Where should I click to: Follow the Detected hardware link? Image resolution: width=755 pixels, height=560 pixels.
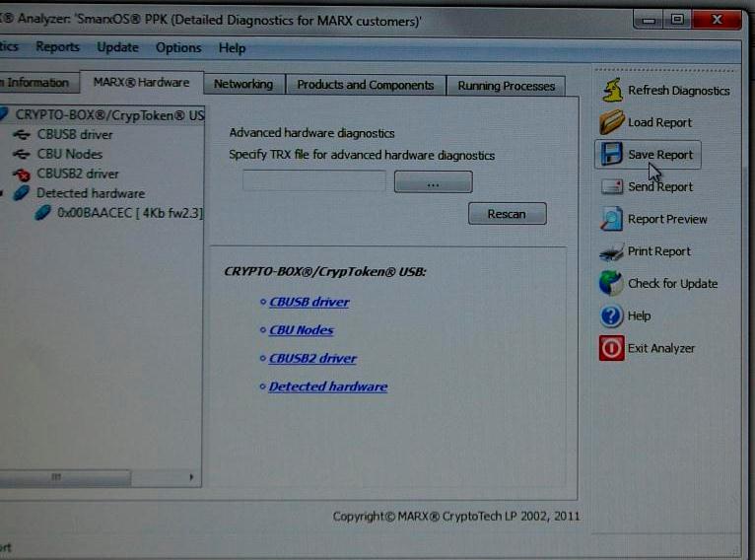coord(328,386)
